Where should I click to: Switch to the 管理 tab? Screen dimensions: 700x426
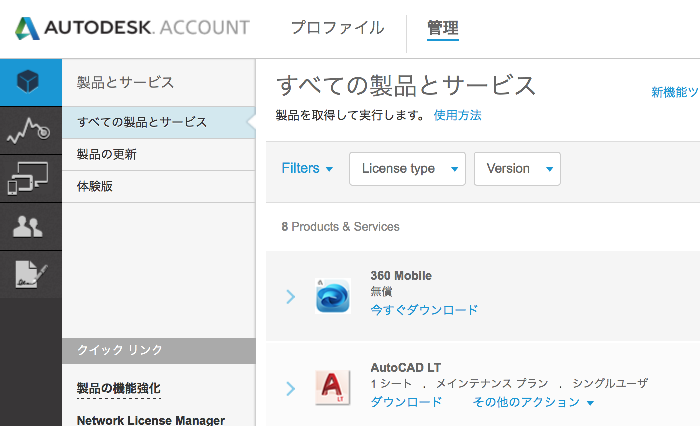[443, 28]
